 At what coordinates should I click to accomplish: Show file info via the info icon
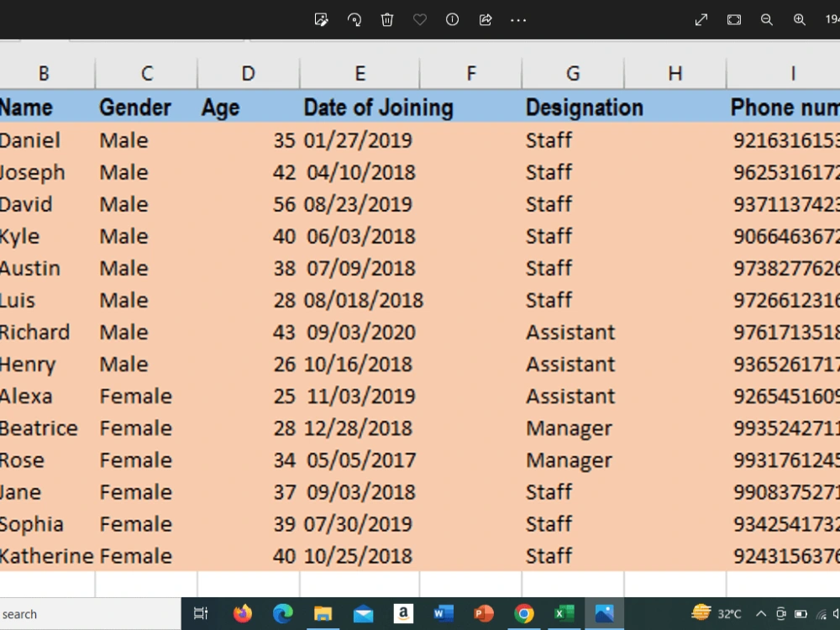pyautogui.click(x=452, y=20)
